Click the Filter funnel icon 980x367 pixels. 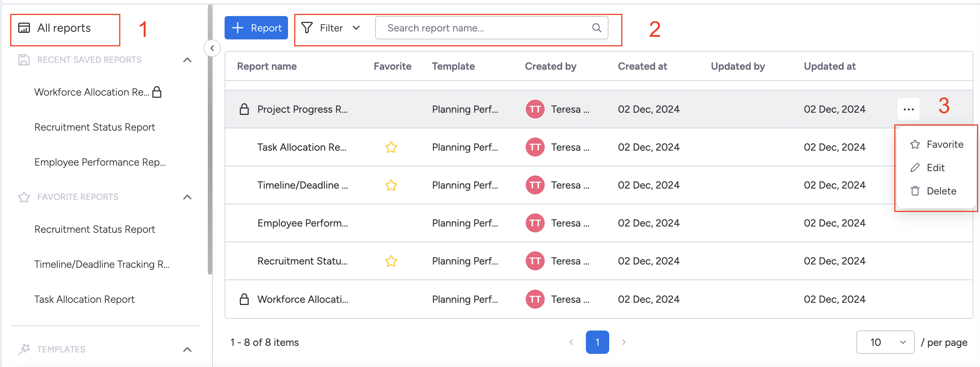point(307,27)
